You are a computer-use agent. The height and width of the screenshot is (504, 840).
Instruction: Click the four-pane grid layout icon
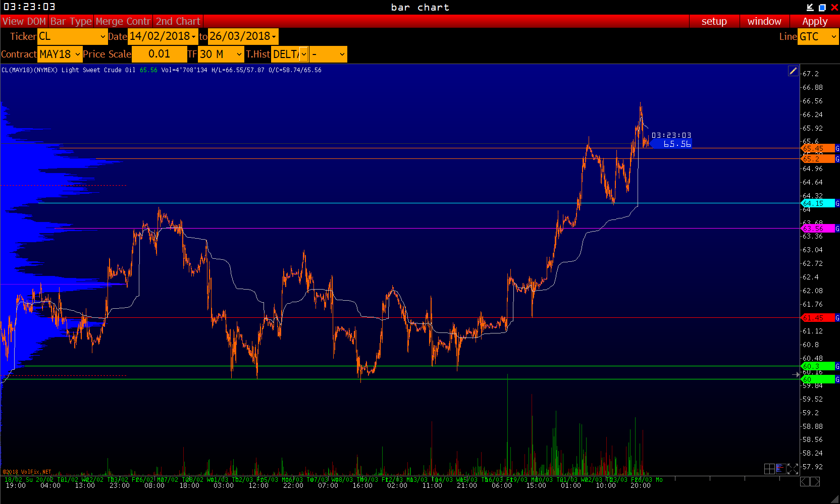769,469
